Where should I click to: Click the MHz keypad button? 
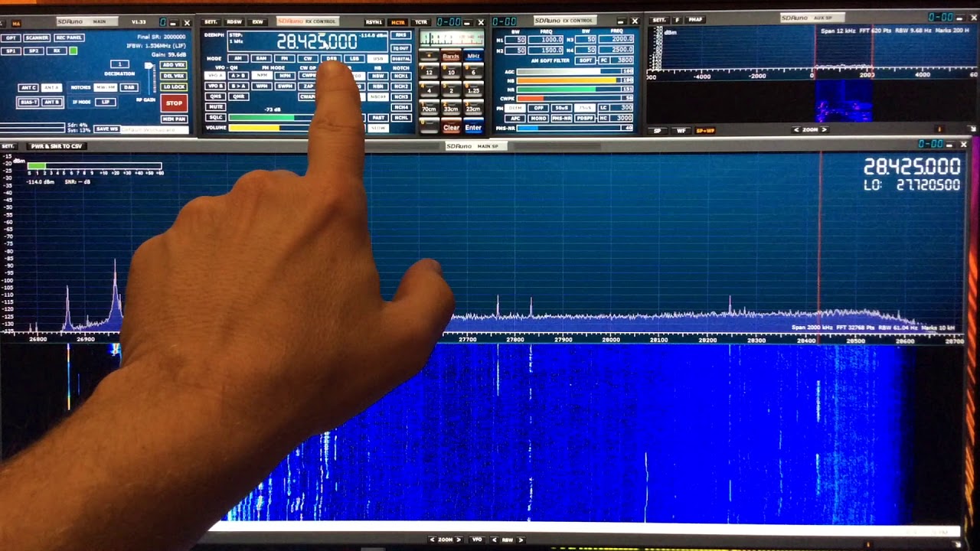coord(473,56)
